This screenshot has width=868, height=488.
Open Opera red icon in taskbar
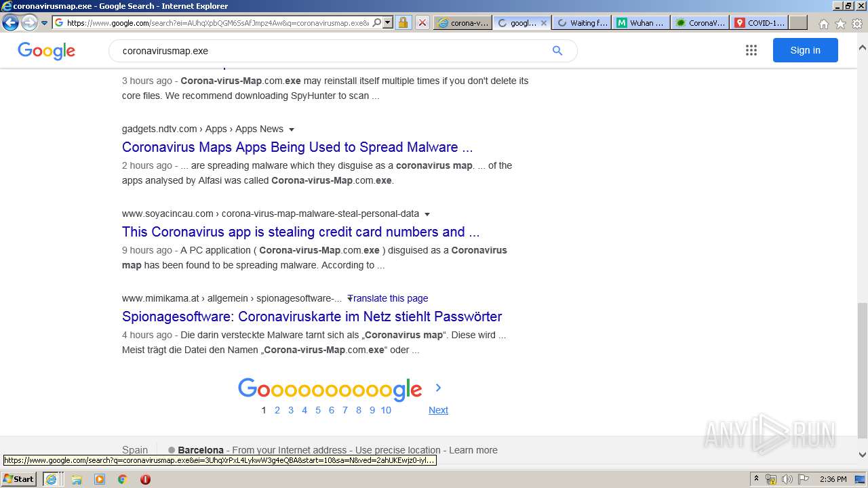(145, 479)
